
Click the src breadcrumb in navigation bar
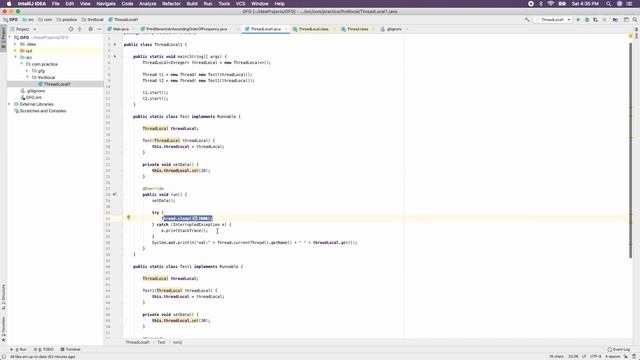pyautogui.click(x=29, y=20)
